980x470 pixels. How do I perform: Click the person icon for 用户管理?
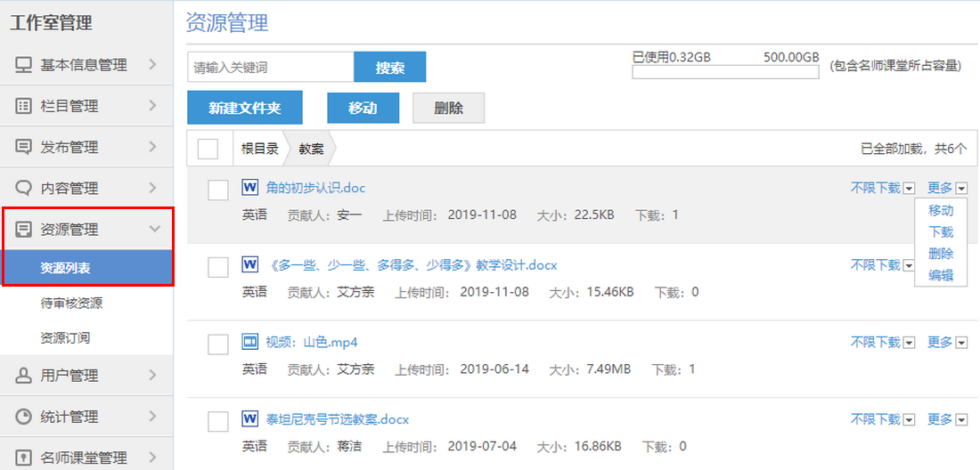(24, 376)
